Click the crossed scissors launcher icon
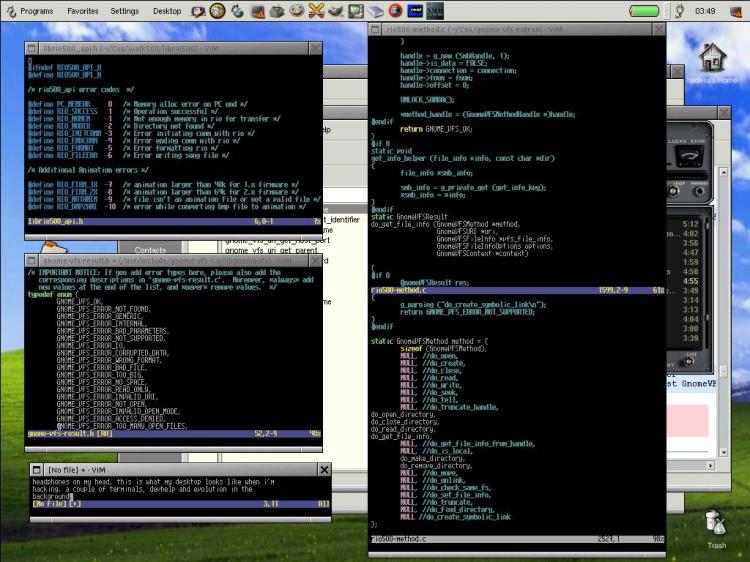The image size is (750, 562). pos(316,11)
